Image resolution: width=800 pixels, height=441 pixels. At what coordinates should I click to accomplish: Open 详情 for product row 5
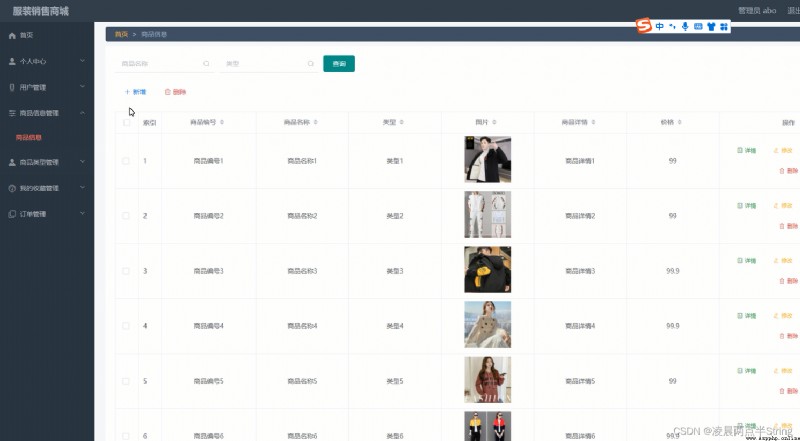(x=746, y=371)
